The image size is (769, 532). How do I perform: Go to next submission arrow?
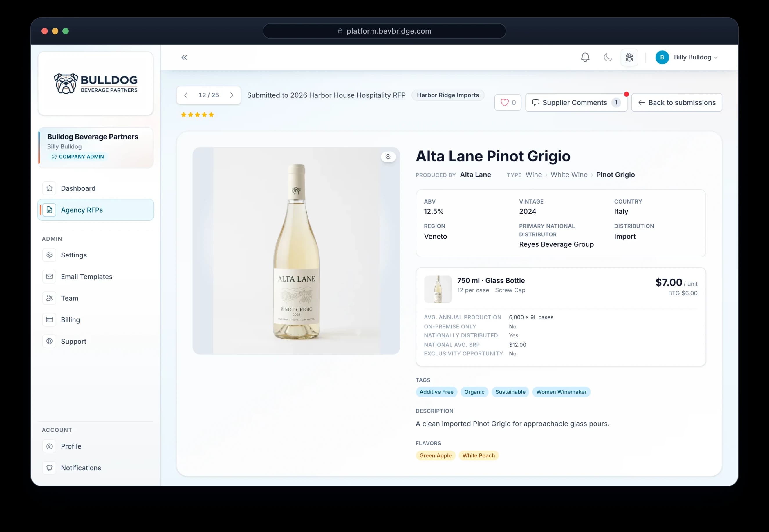(x=232, y=95)
